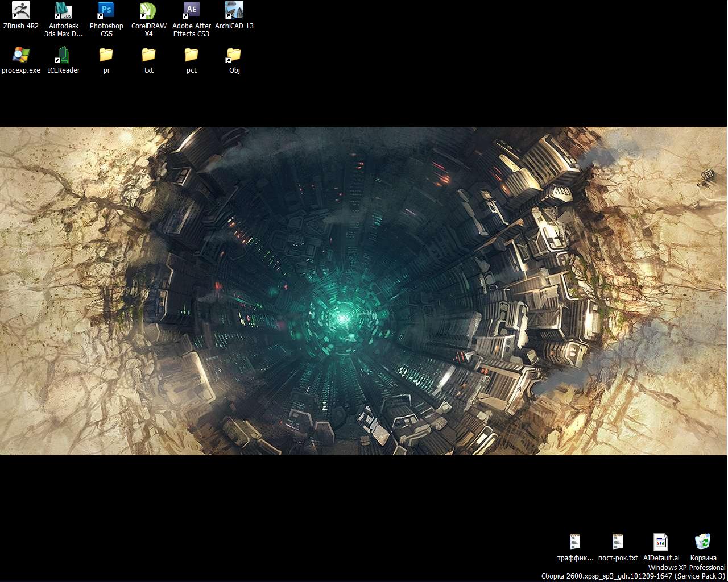
Task: Select the pct folder on desktop
Action: coord(192,55)
